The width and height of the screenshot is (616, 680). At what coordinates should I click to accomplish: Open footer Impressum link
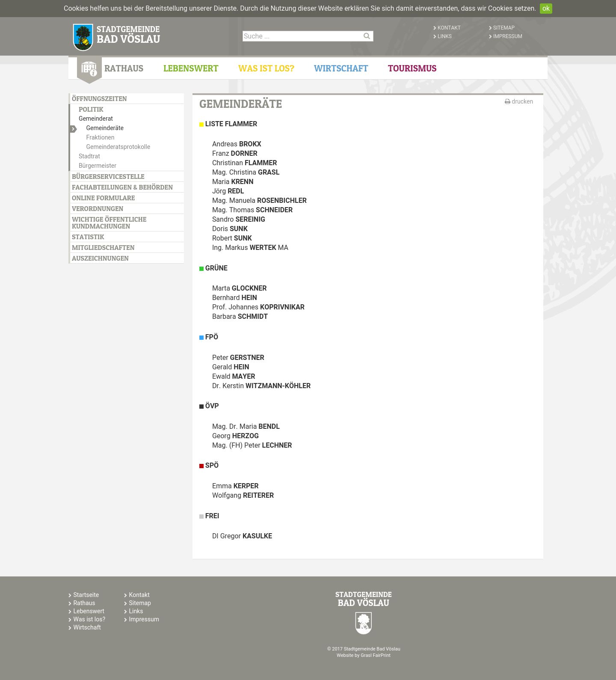144,619
